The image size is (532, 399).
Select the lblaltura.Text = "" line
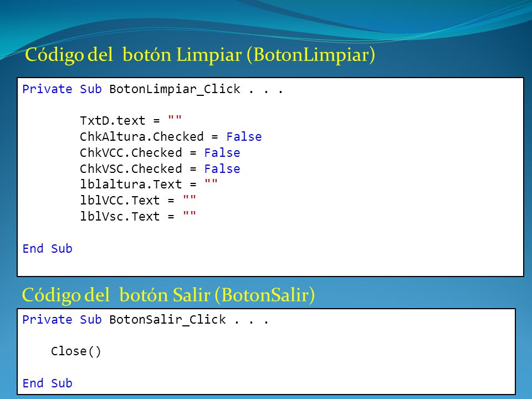tap(149, 184)
